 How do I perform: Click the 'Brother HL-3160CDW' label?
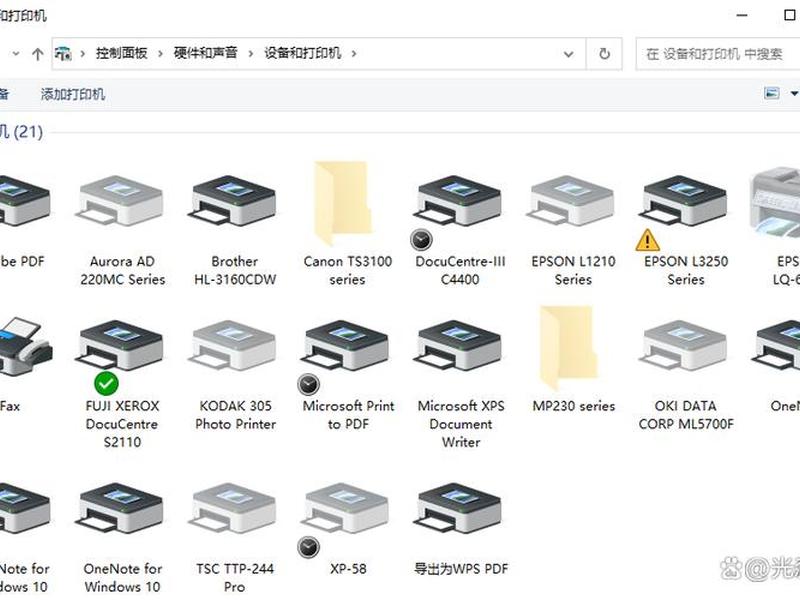(x=235, y=270)
